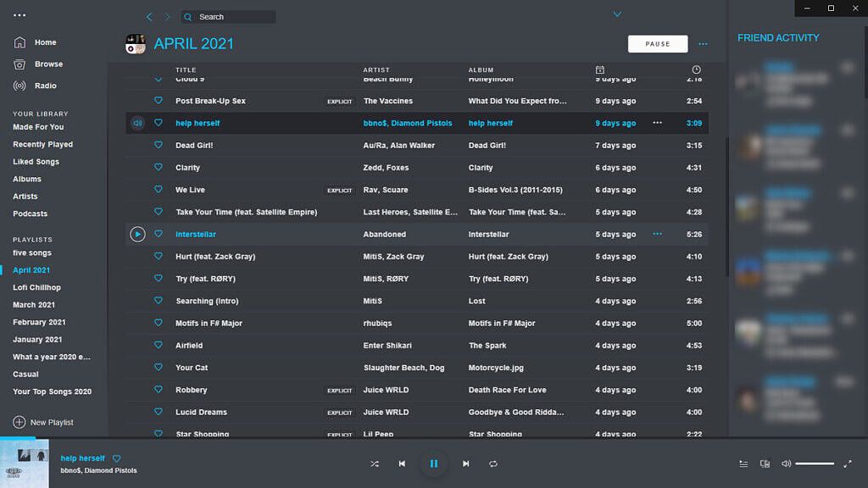The height and width of the screenshot is (488, 868).
Task: Toggle heart on help herself row
Action: [x=159, y=123]
